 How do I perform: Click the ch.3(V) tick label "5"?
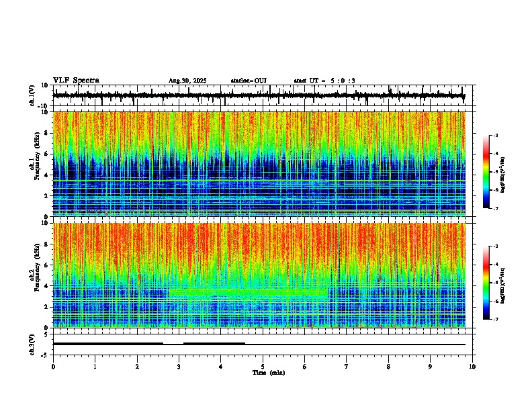pyautogui.click(x=47, y=334)
